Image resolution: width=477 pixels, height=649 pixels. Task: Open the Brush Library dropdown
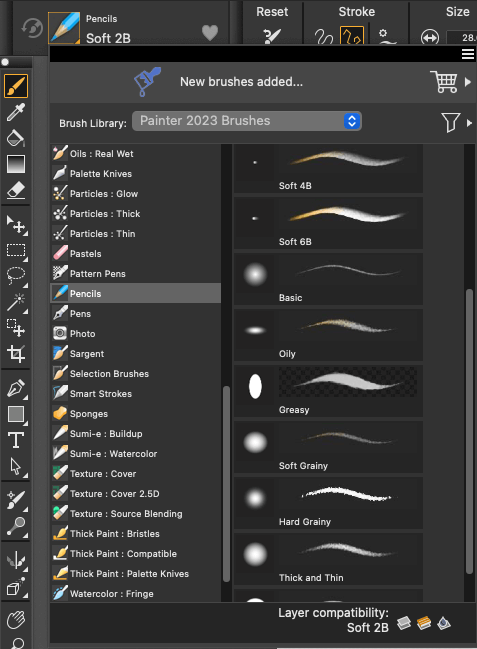pyautogui.click(x=247, y=121)
